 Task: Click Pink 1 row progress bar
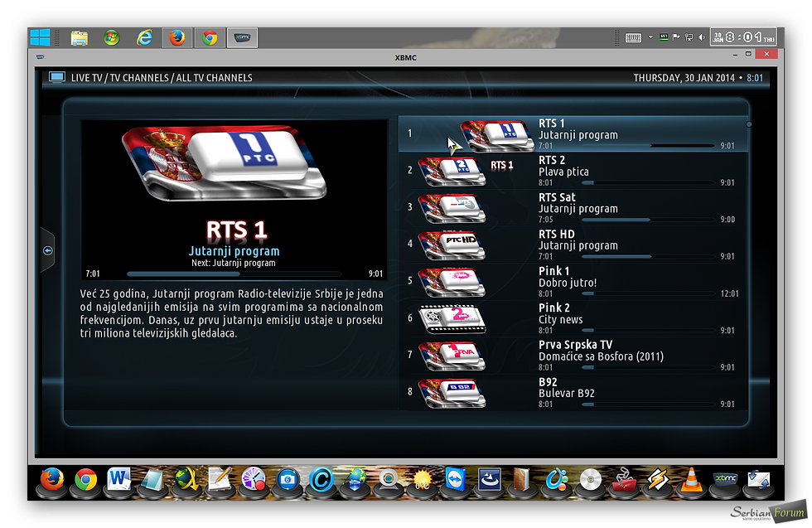[x=648, y=293]
